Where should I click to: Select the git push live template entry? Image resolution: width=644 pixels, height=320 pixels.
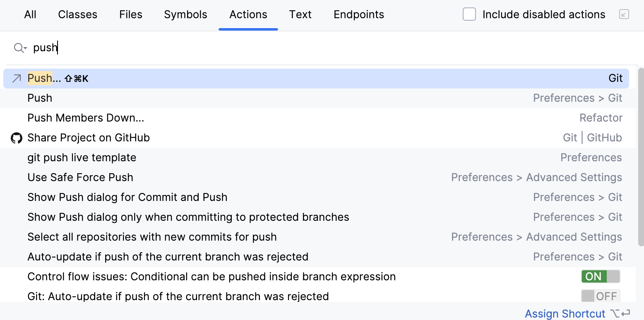(82, 157)
